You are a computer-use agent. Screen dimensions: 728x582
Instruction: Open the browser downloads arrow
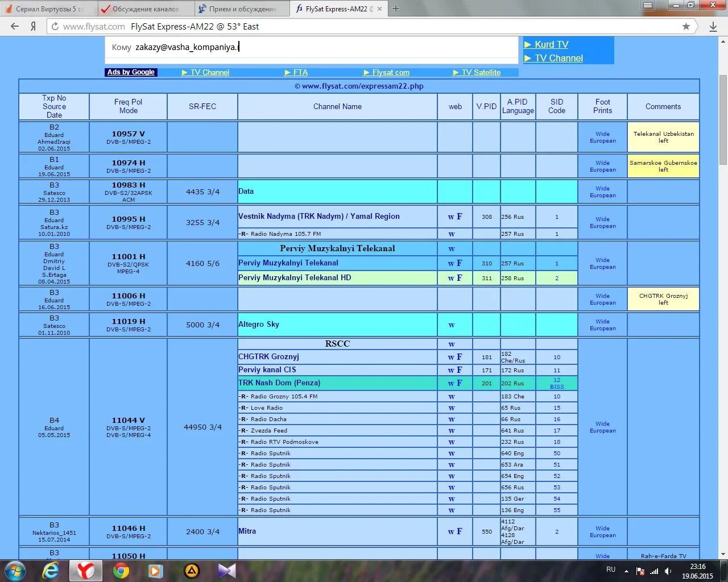(x=713, y=26)
